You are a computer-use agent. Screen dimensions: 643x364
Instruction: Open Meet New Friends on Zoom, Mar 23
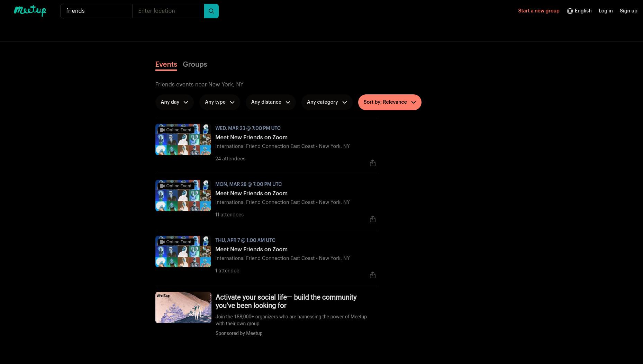pos(251,138)
